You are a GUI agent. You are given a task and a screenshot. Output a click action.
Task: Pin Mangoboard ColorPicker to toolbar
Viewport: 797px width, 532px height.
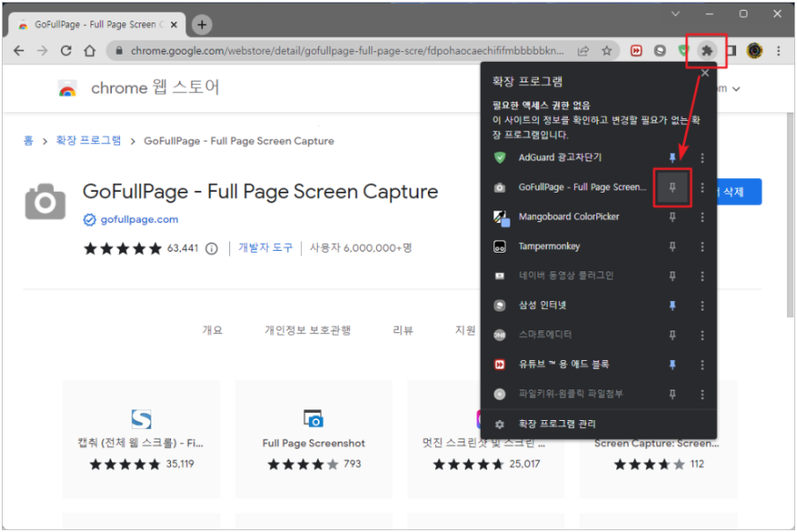coord(672,217)
